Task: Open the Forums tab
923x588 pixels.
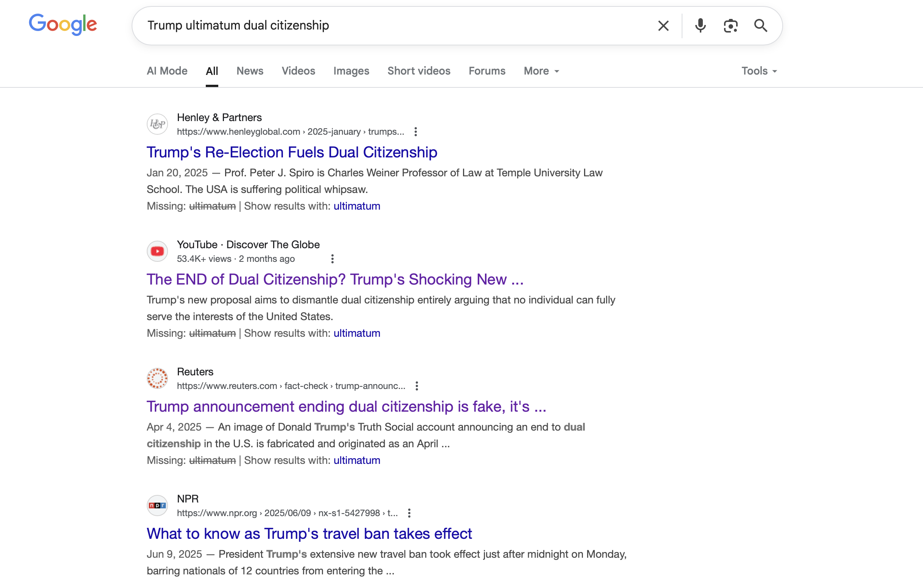Action: pos(487,71)
